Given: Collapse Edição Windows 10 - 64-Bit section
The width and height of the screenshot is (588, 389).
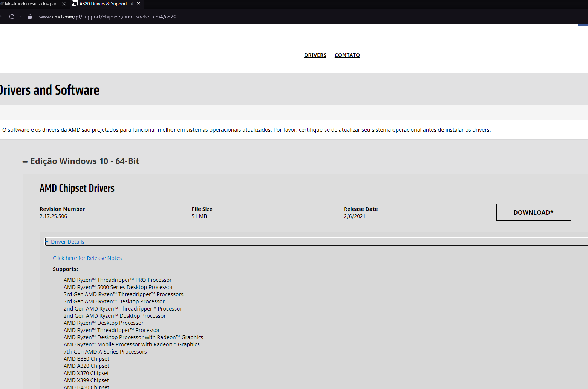Looking at the screenshot, I should click(81, 161).
